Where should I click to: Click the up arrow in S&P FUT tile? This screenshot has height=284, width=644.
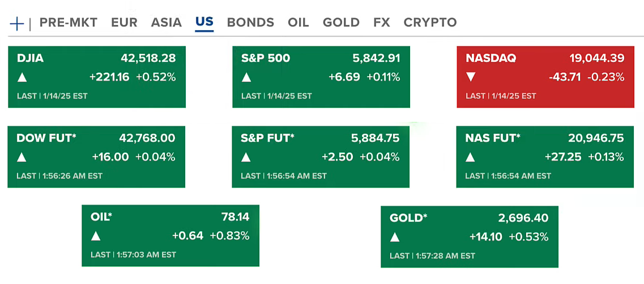pyautogui.click(x=246, y=157)
